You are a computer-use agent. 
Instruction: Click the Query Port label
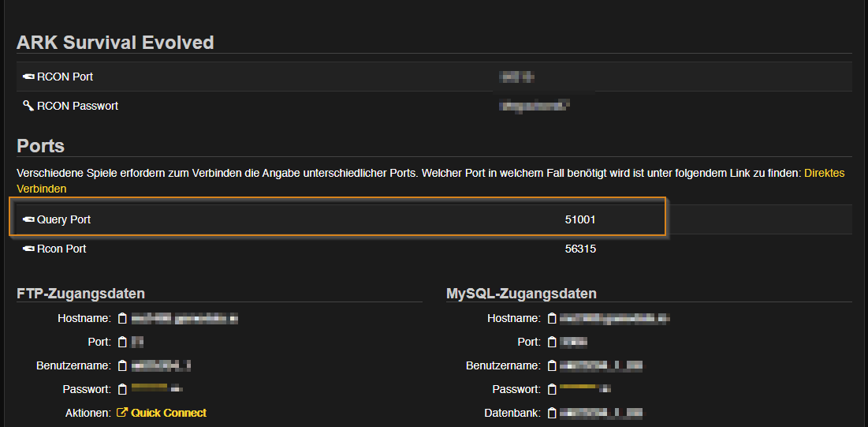click(x=64, y=220)
